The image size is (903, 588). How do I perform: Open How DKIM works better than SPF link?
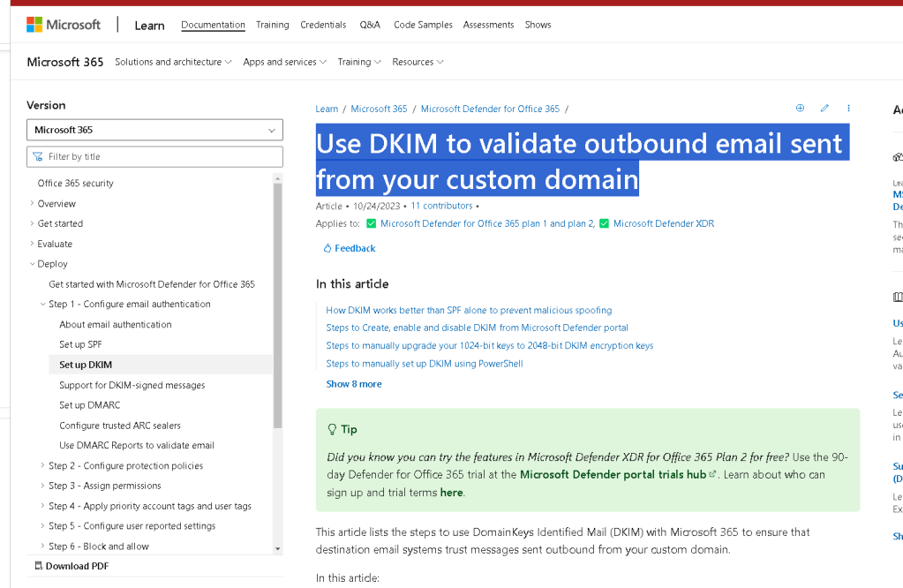click(469, 310)
